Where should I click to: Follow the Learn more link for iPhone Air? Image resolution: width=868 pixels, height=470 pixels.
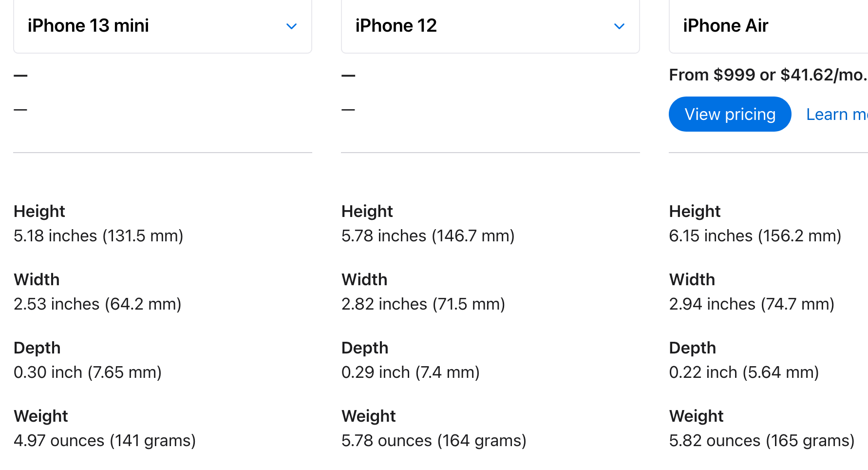(x=836, y=115)
